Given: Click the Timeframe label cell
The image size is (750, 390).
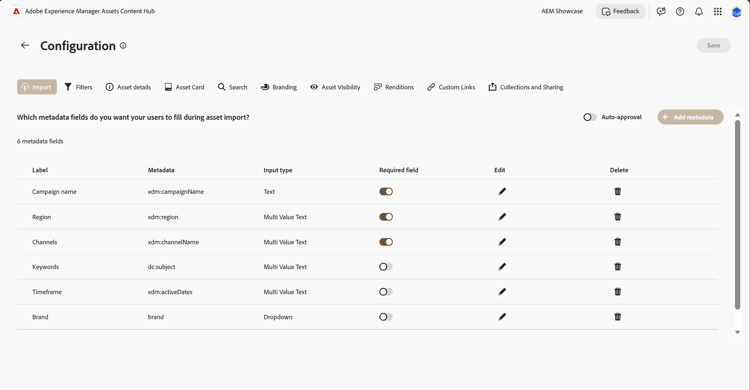Looking at the screenshot, I should (47, 291).
